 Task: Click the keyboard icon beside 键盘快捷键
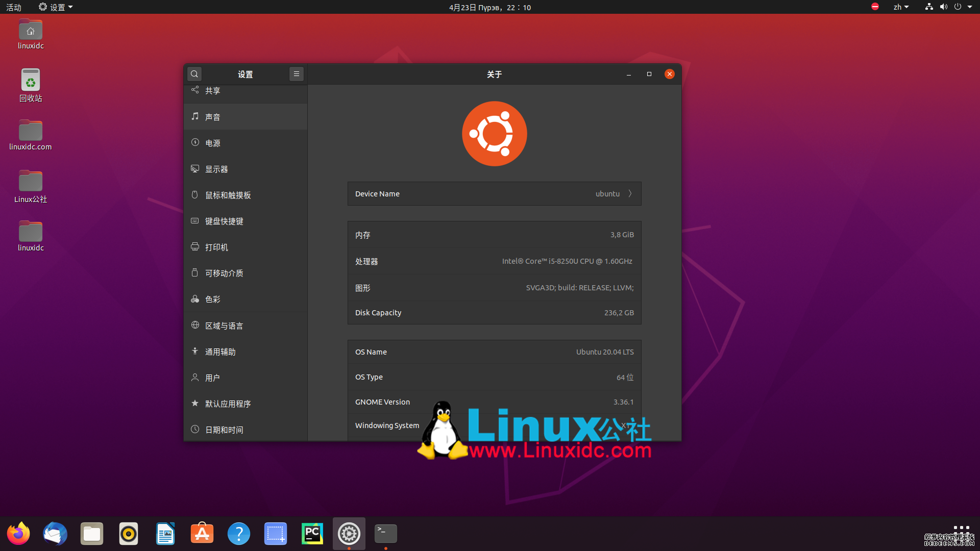(195, 220)
